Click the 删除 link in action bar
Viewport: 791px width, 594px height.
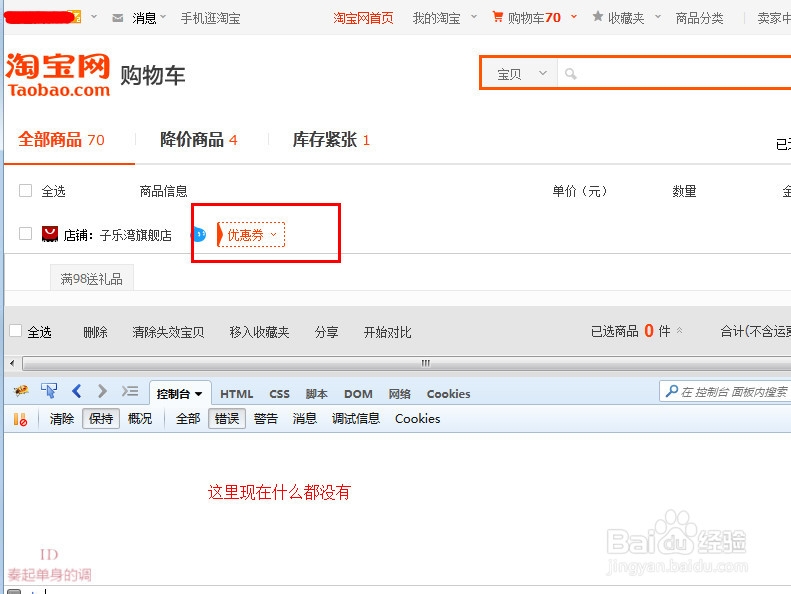(x=95, y=332)
